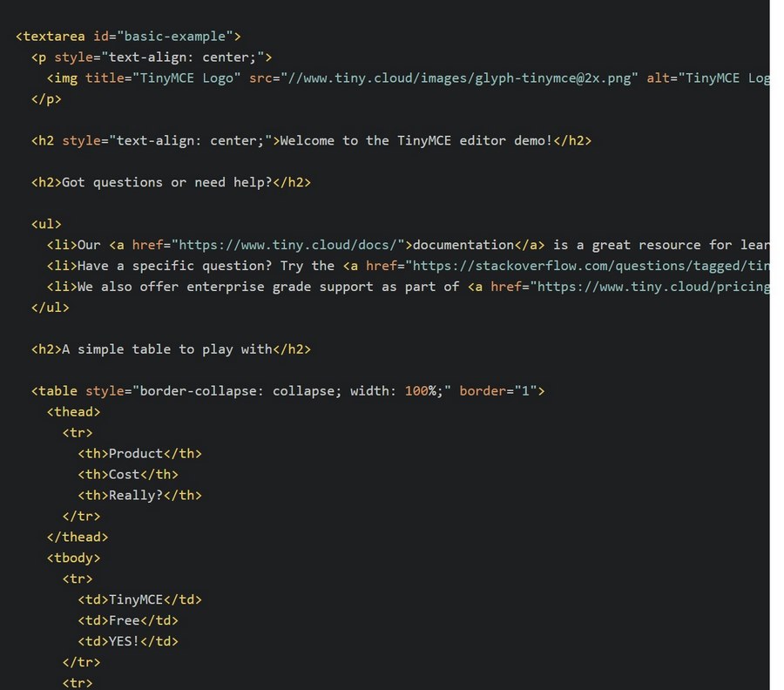784x690 pixels.
Task: Click the closing </ul> tag
Action: (x=50, y=308)
